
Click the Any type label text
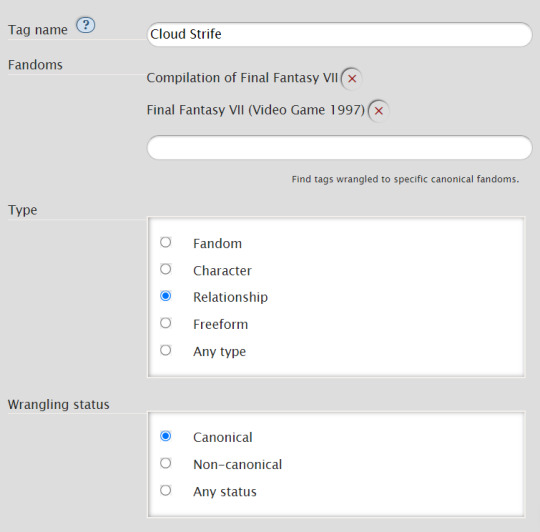pos(219,352)
